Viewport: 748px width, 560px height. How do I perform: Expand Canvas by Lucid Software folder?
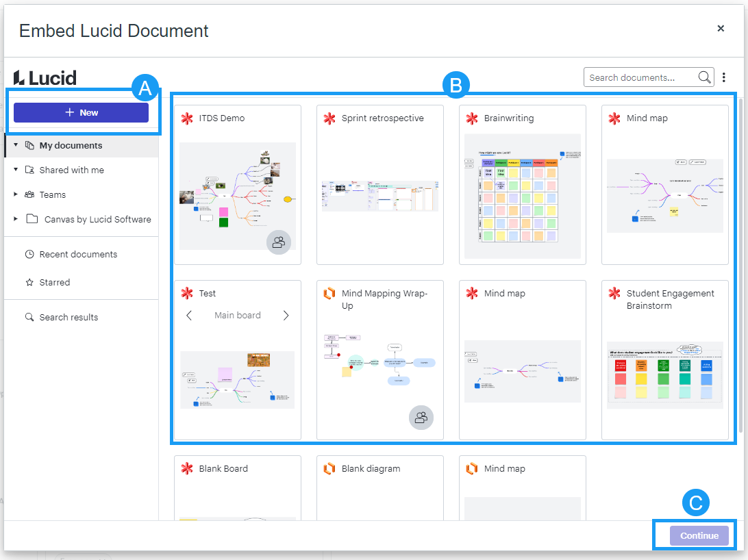16,219
